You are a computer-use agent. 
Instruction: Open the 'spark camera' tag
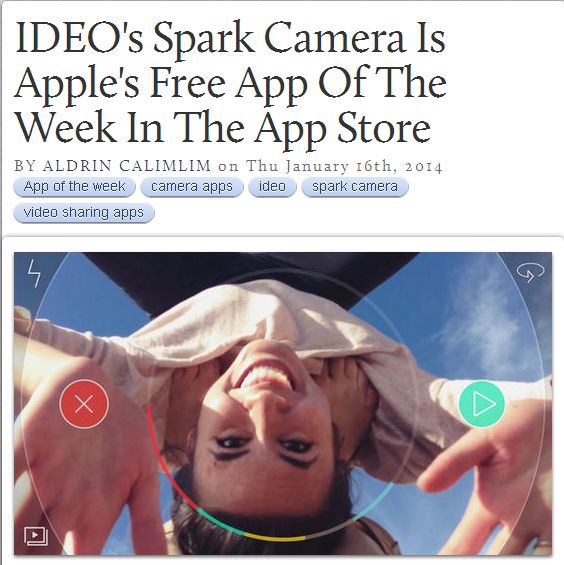point(355,187)
